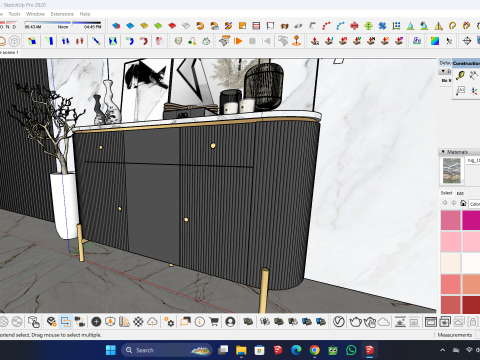Click the yellow box toolbar icon

tap(144, 26)
